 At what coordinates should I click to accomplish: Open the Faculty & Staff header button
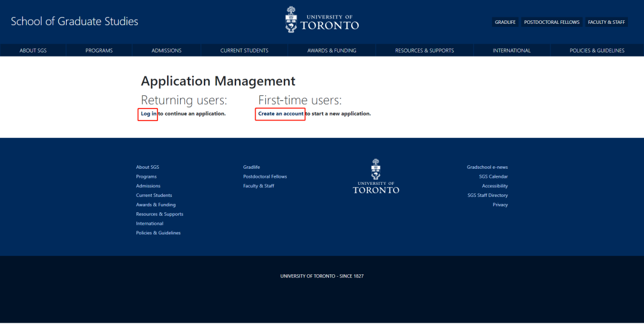pos(606,22)
